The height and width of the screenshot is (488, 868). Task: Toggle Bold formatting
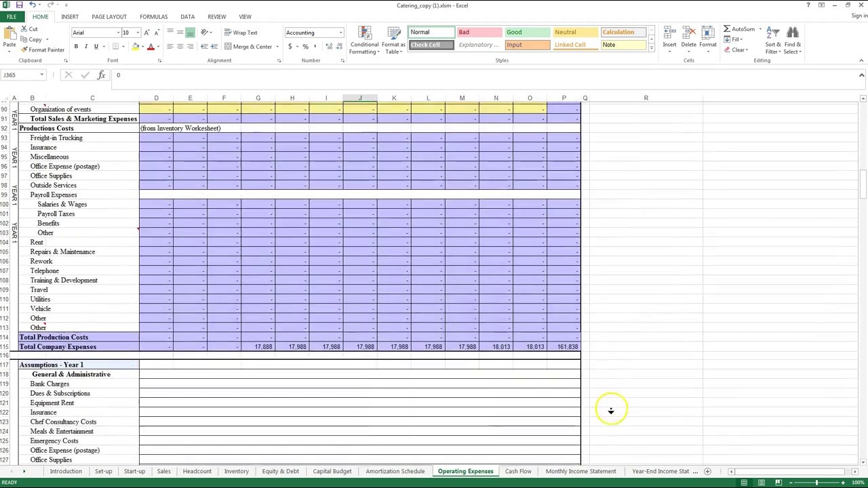(76, 47)
